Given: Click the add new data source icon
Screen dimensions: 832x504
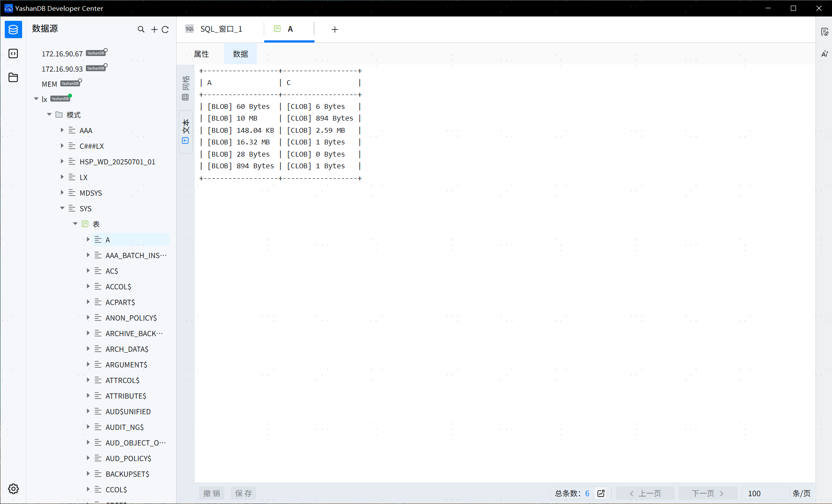Looking at the screenshot, I should point(154,29).
